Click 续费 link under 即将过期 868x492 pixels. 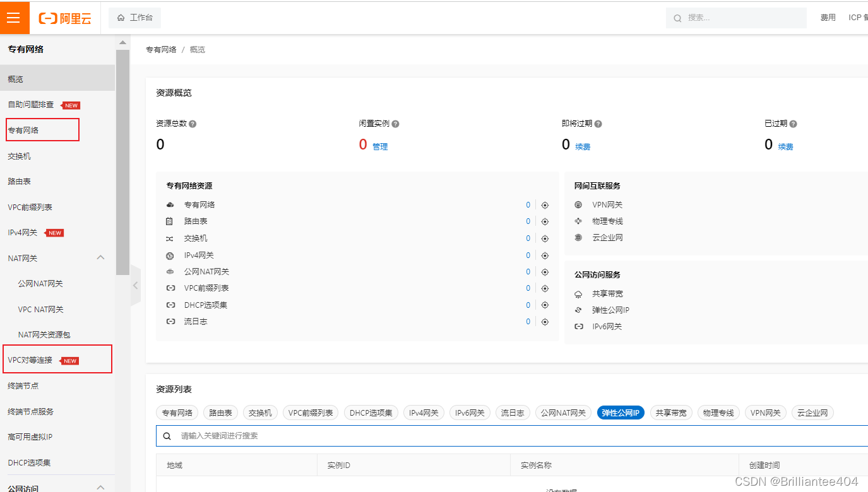coord(583,146)
